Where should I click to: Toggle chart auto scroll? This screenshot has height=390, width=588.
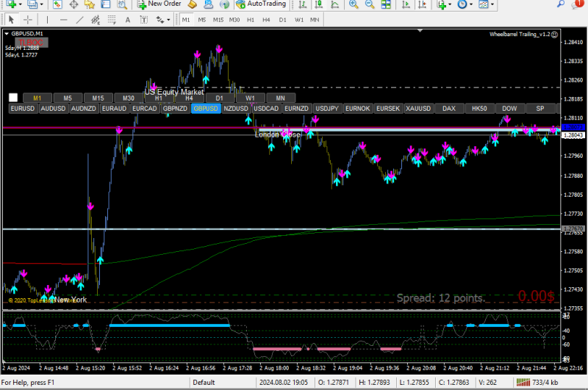[x=406, y=4]
